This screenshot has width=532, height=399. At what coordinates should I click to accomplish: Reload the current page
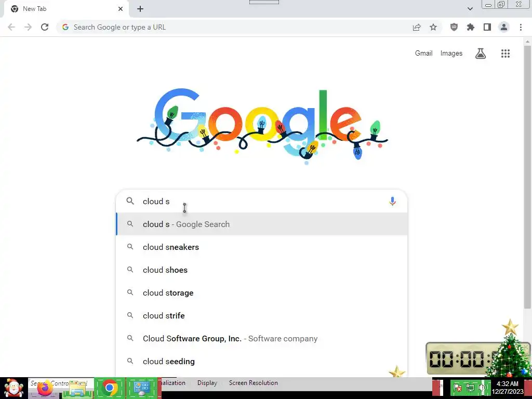pyautogui.click(x=45, y=27)
